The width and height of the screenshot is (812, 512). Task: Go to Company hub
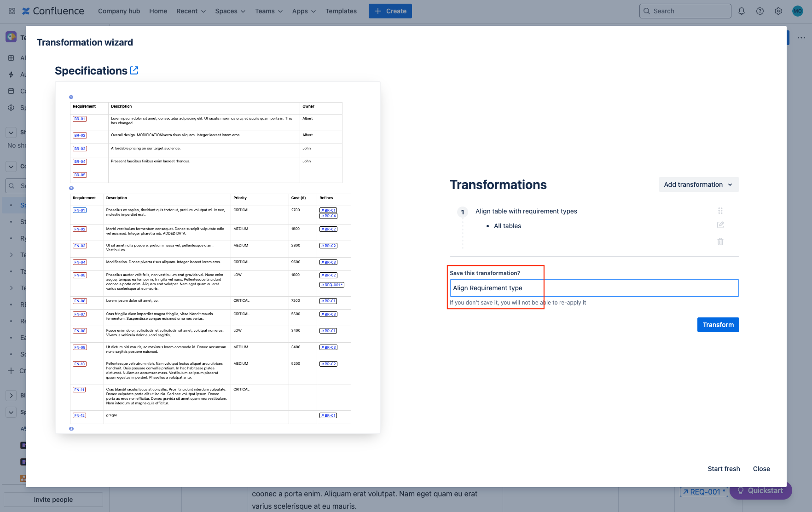119,11
